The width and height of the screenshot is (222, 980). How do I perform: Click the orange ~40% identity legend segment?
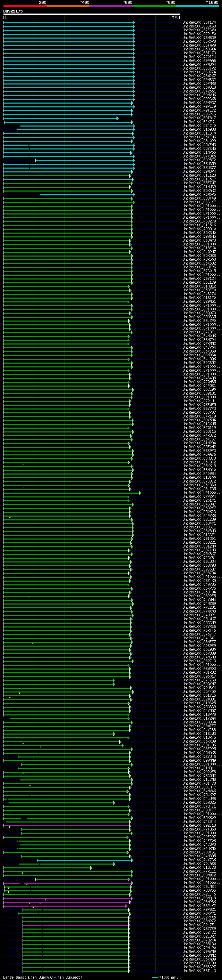pyautogui.click(x=68, y=7)
